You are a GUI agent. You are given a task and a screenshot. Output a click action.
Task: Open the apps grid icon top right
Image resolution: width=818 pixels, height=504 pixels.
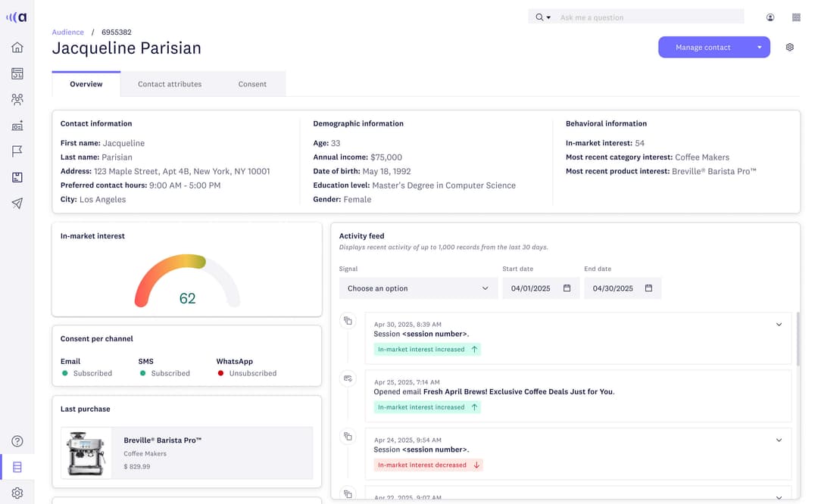pos(796,17)
